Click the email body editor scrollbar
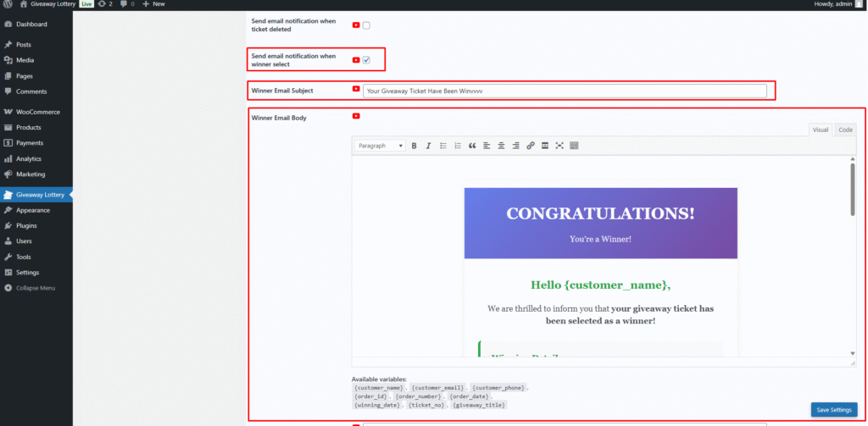Screen dimensions: 868x426 point(852,191)
